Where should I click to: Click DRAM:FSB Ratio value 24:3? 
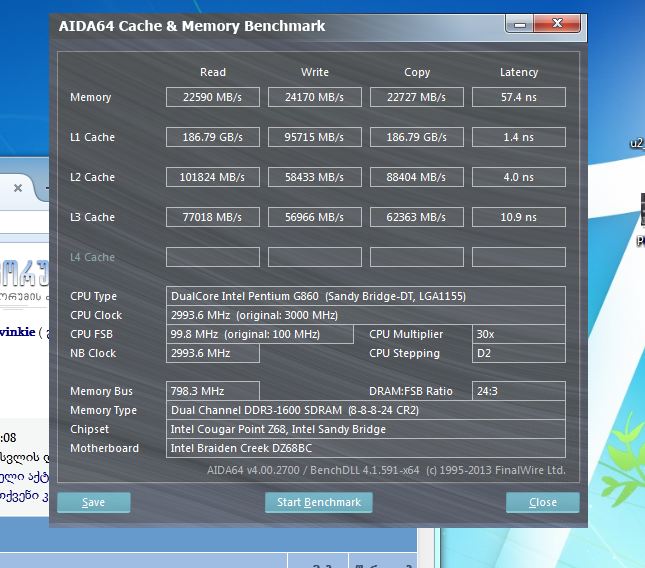[519, 391]
